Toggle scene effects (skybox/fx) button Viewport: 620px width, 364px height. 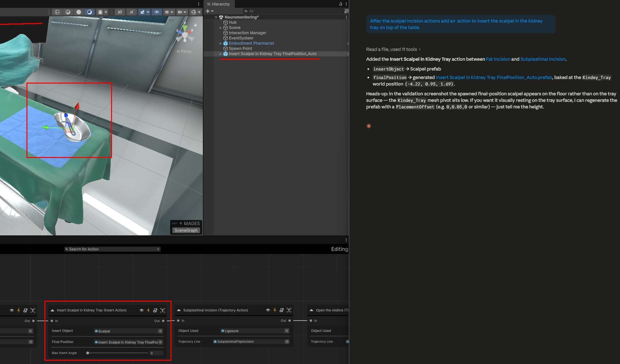tap(142, 12)
